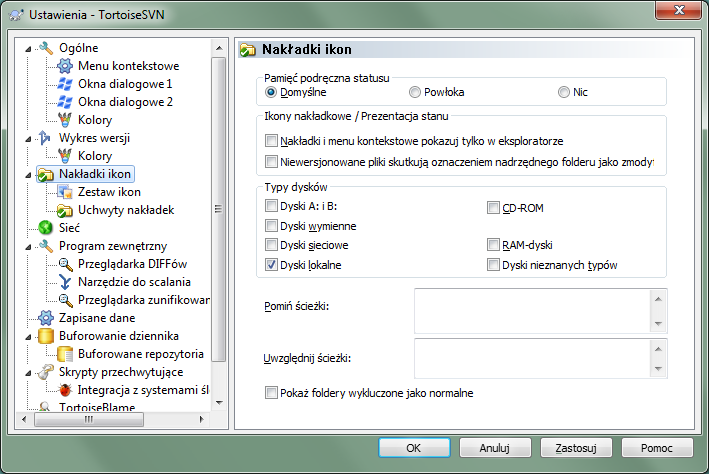Toggle Niewersjonowane pliki skutkują checkbox
This screenshot has width=709, height=474.
click(x=271, y=161)
